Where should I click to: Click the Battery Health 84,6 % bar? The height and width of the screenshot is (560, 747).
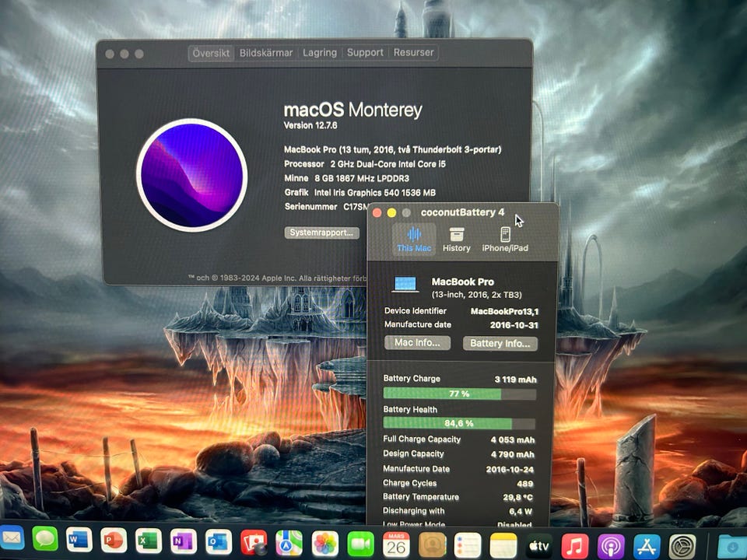(459, 423)
